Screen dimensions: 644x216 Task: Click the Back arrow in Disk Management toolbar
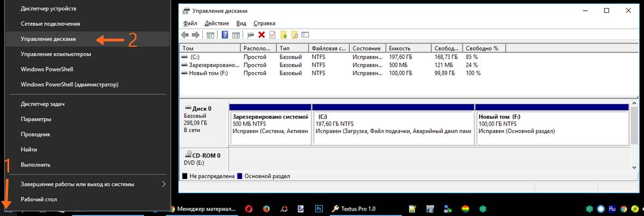(x=185, y=35)
